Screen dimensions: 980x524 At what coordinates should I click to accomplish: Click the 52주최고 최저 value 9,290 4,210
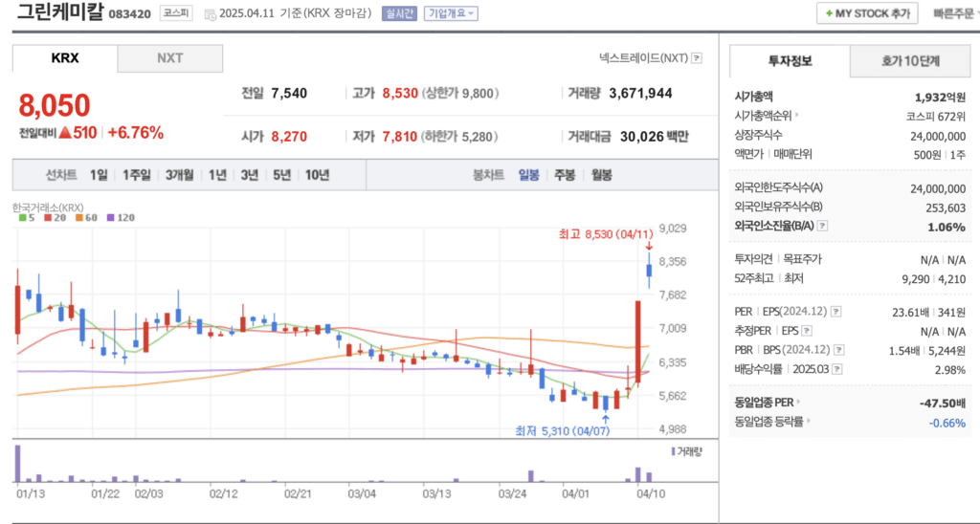(934, 278)
